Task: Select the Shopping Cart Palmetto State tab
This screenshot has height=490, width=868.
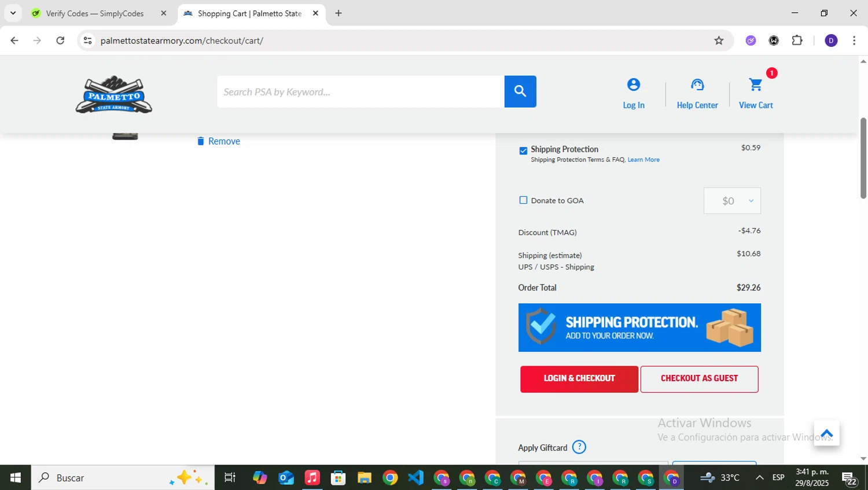Action: [249, 13]
